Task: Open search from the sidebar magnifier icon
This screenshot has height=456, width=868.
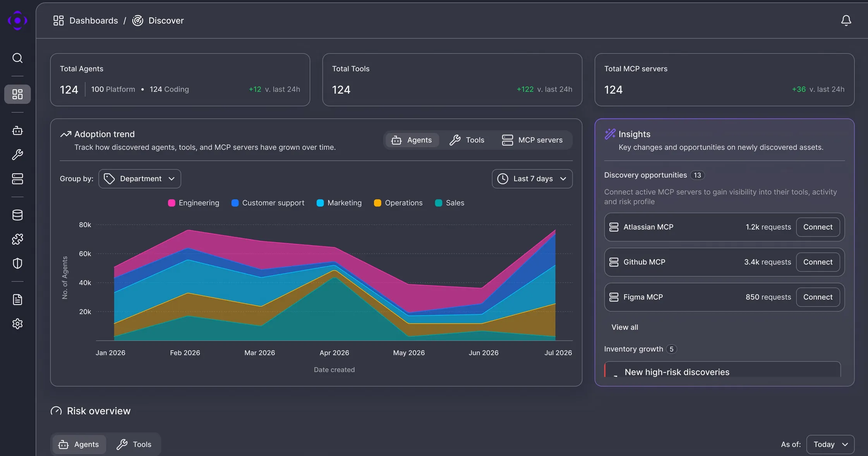Action: [x=17, y=58]
